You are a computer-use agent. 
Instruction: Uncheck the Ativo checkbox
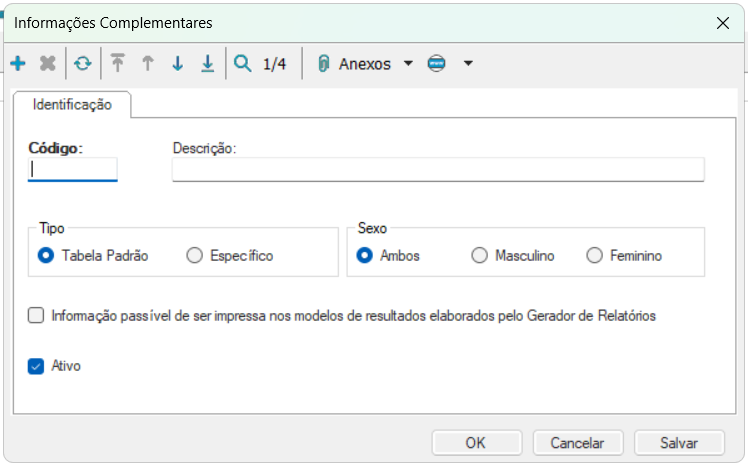click(x=36, y=366)
